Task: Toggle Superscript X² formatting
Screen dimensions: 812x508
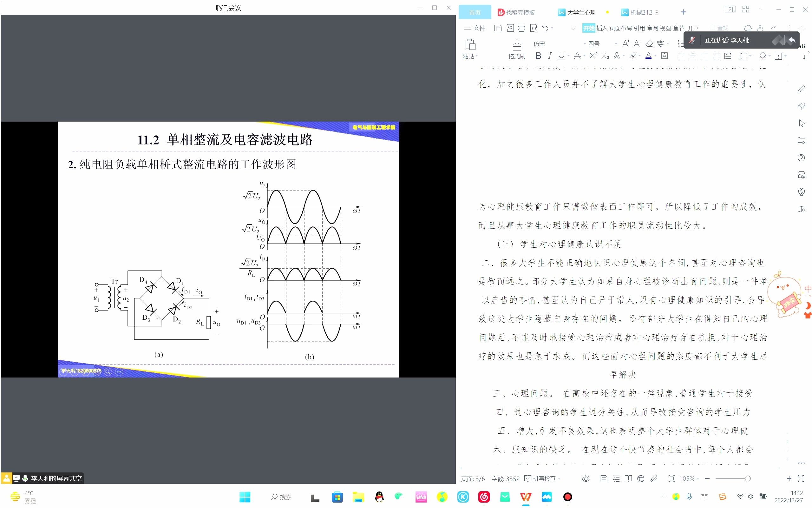Action: (593, 56)
